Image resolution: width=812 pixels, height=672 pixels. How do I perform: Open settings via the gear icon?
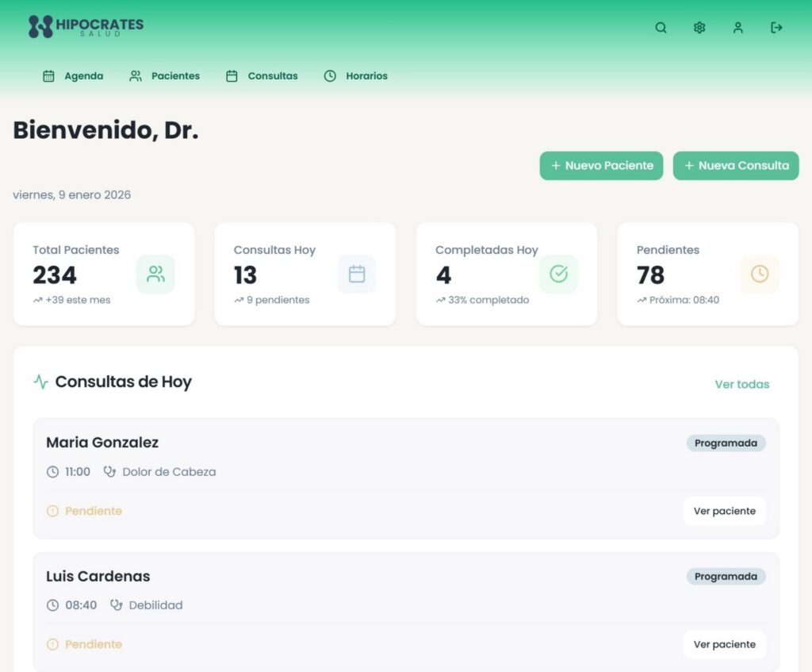[699, 28]
